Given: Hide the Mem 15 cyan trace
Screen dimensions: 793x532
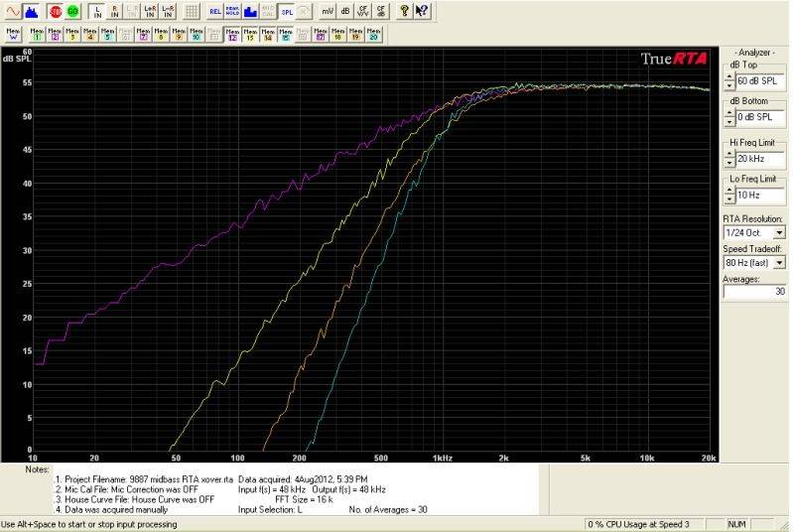Looking at the screenshot, I should pyautogui.click(x=285, y=35).
